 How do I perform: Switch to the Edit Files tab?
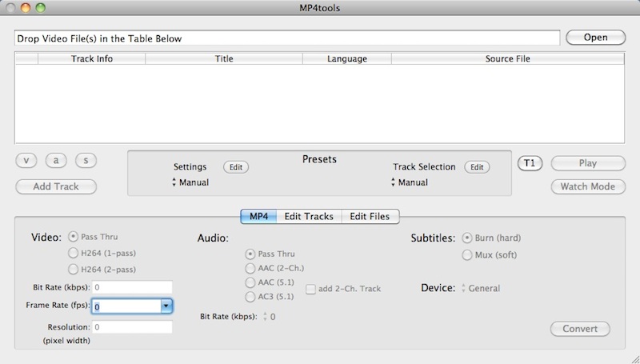[371, 216]
